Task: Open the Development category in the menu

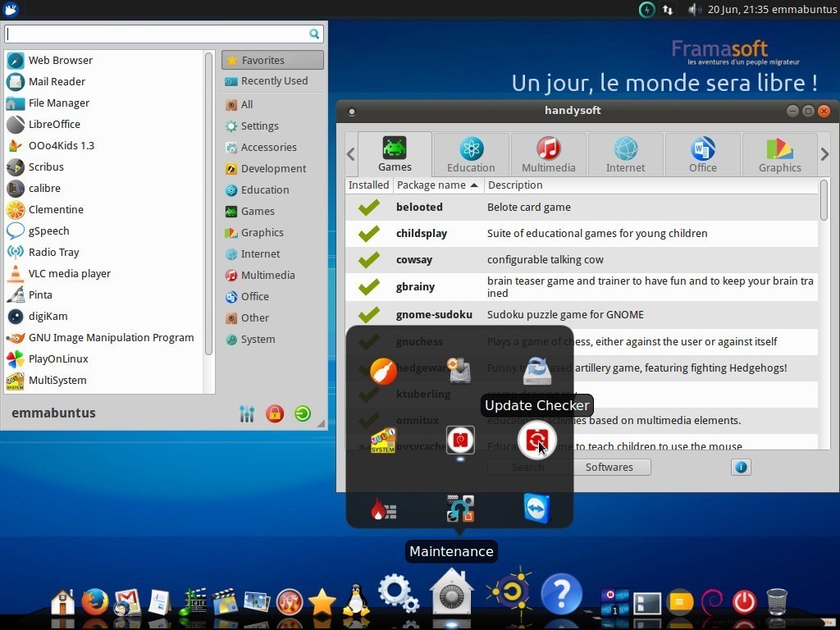Action: pos(272,169)
